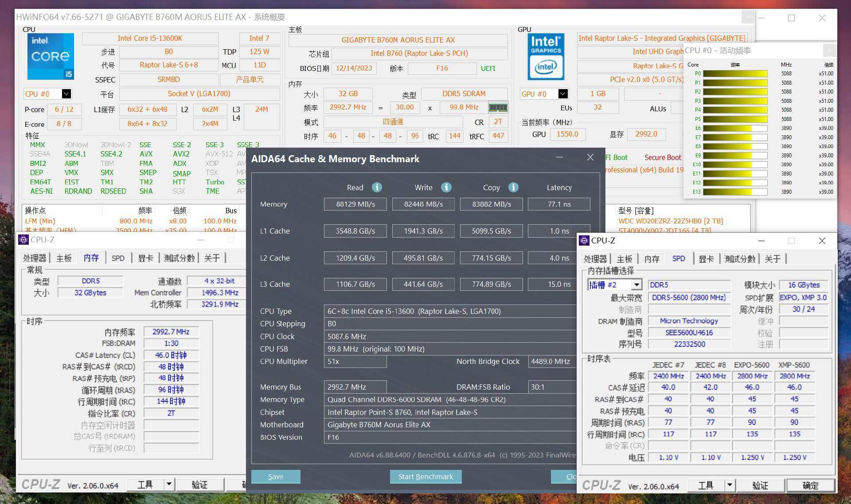Click the Micron Technology DRAM manufacturer field
This screenshot has height=504, width=851.
pos(689,321)
